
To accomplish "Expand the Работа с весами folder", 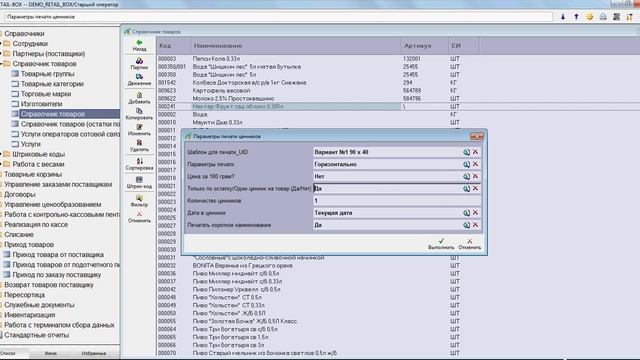I will tap(1, 164).
